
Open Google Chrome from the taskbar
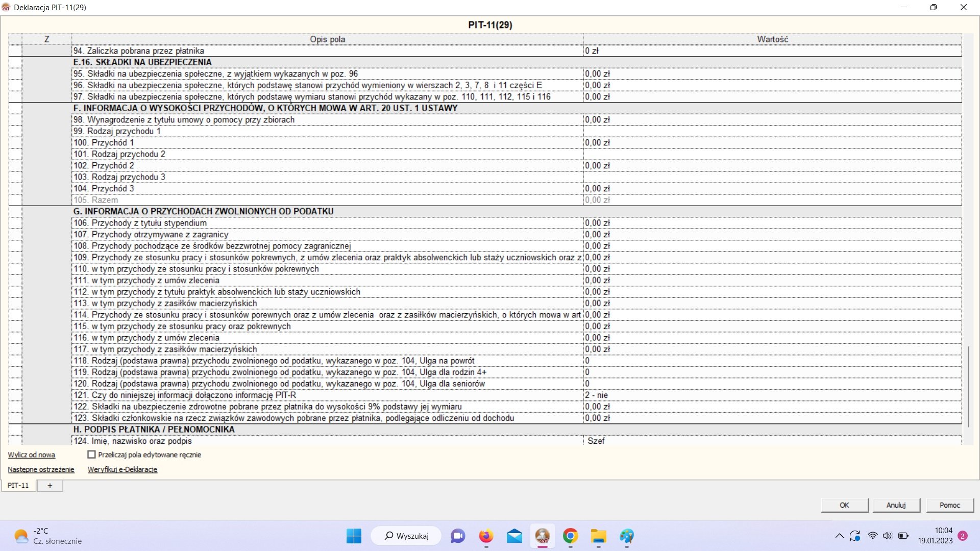(x=570, y=536)
